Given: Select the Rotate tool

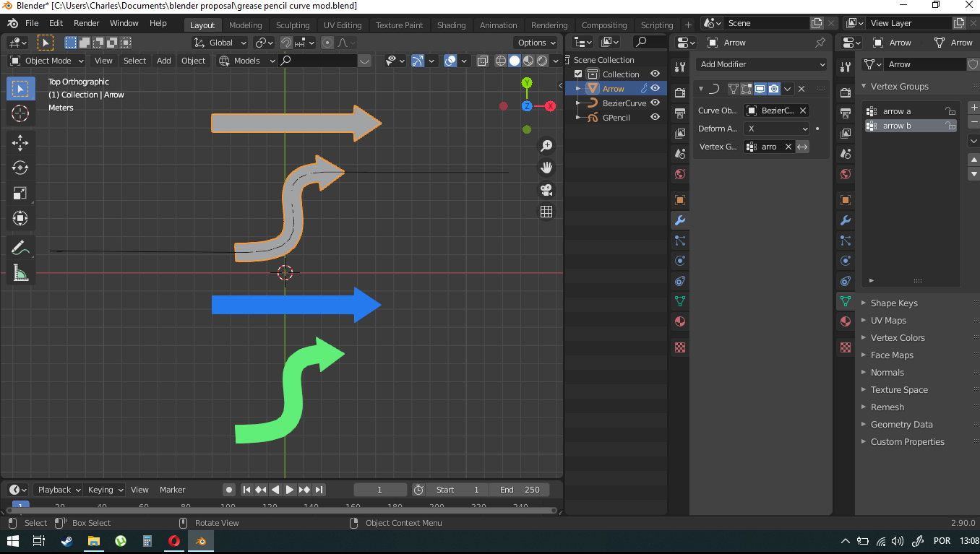Looking at the screenshot, I should click(20, 168).
